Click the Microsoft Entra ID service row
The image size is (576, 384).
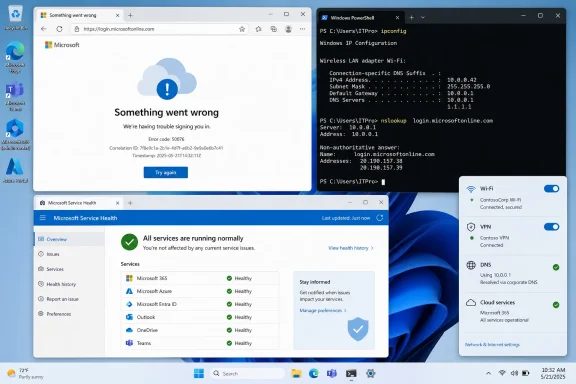tap(200, 304)
